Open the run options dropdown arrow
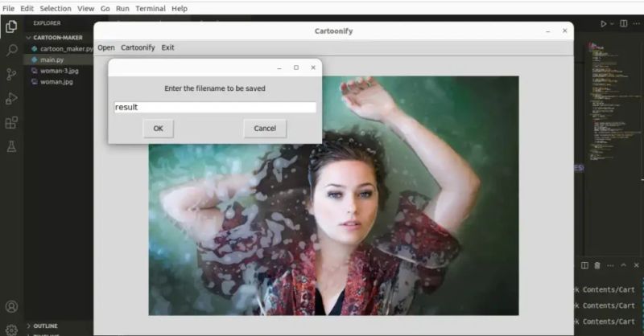The image size is (644, 336). click(612, 24)
